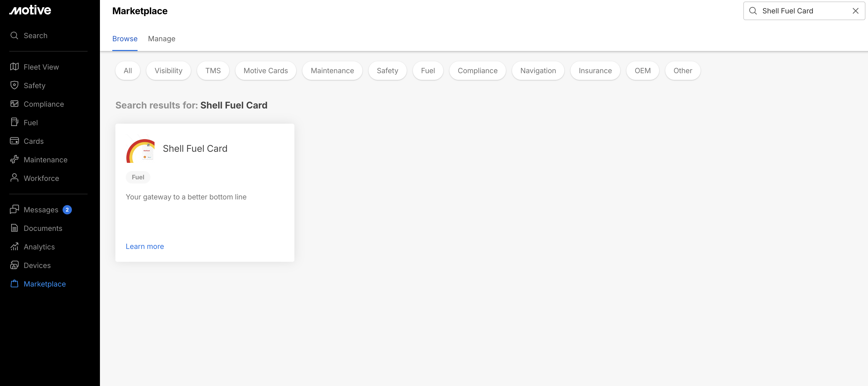Open Cards sidebar label

[34, 141]
